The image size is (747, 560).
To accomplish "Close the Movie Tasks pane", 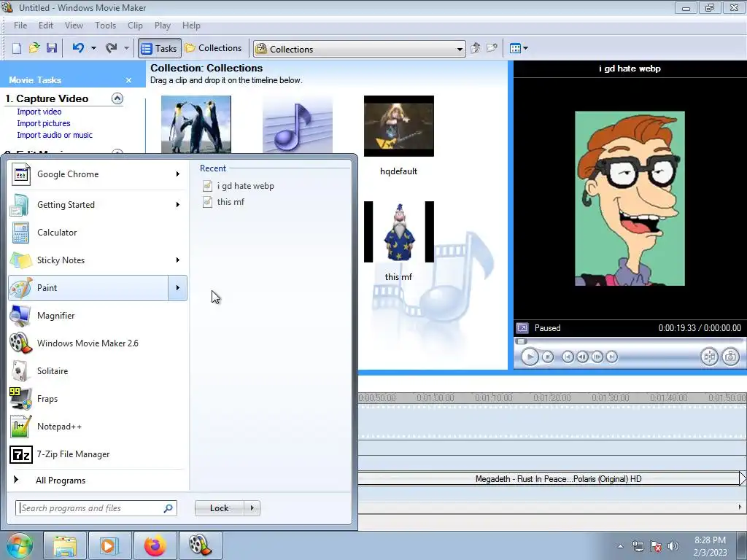I will (128, 80).
